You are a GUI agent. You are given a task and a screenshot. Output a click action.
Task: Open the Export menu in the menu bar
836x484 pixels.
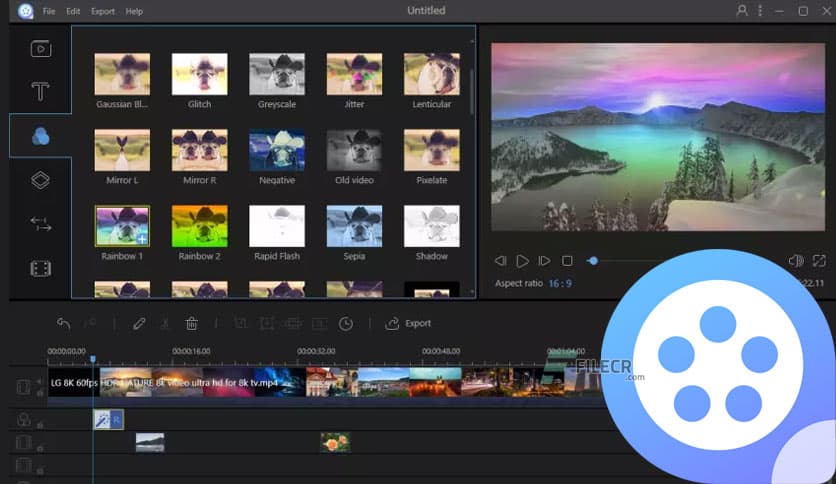[x=103, y=11]
